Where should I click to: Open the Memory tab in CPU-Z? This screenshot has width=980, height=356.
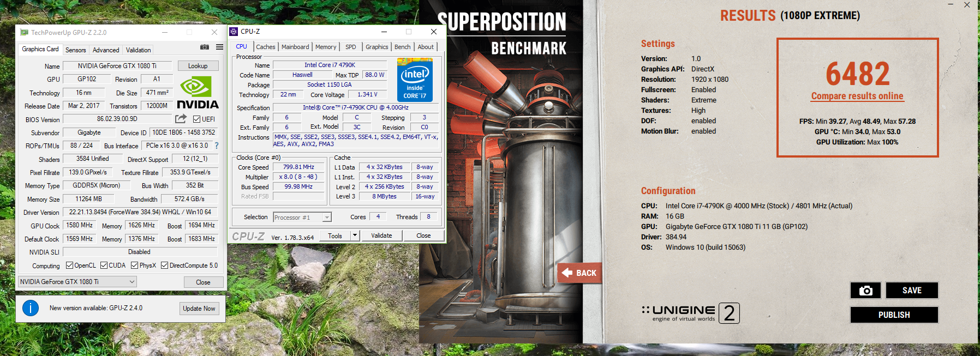tap(326, 47)
